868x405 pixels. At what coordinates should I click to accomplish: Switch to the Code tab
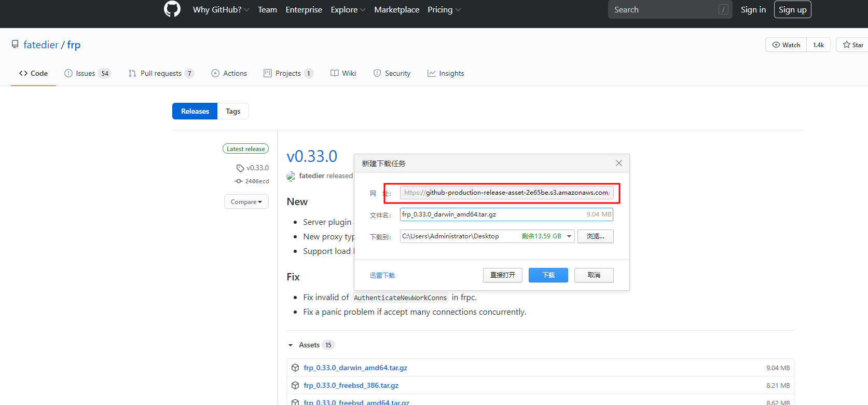33,73
